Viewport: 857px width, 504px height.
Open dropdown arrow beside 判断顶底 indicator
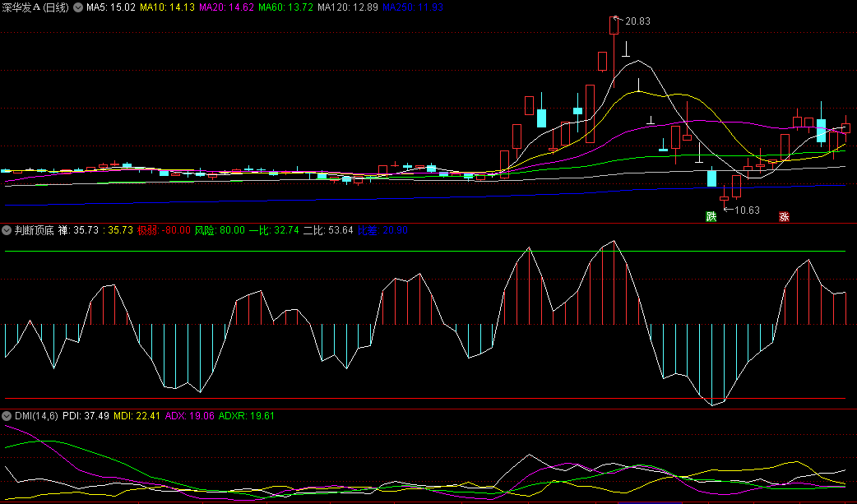click(x=7, y=231)
